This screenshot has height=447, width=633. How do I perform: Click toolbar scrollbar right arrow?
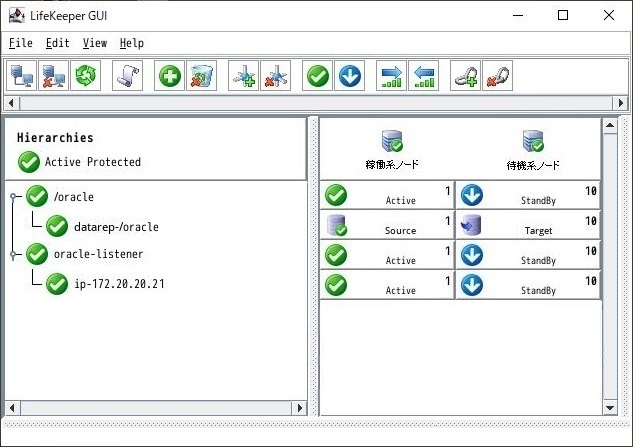[x=621, y=103]
